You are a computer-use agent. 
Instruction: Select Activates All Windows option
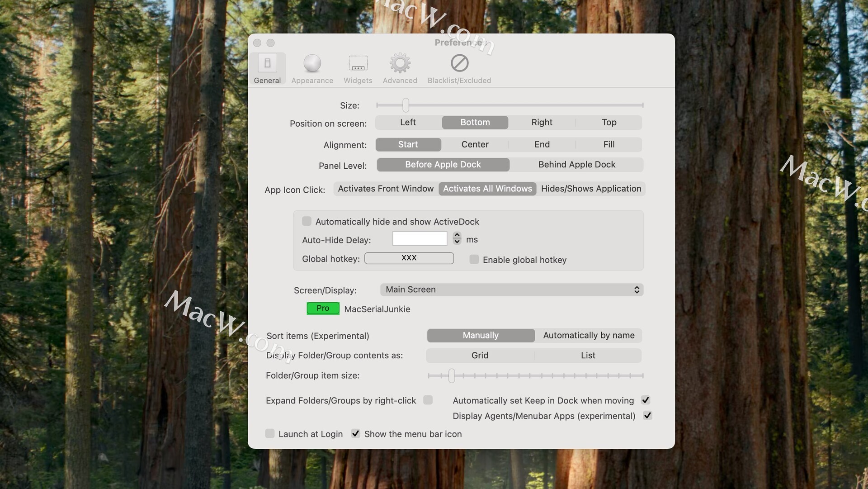point(487,189)
